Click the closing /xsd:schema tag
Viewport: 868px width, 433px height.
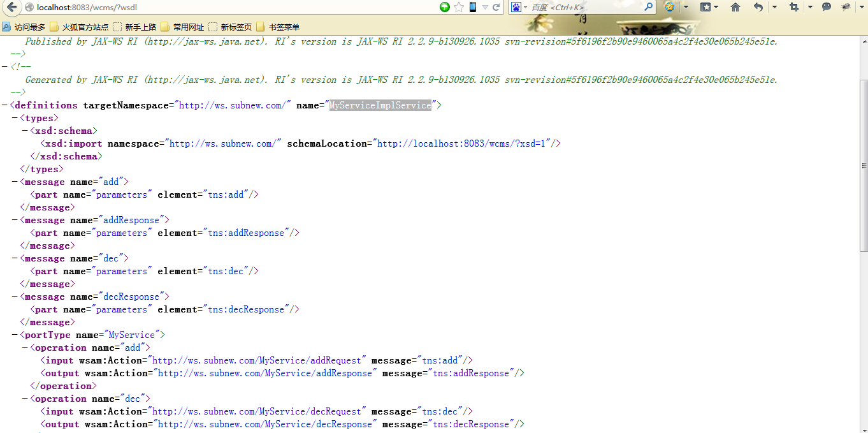click(66, 156)
